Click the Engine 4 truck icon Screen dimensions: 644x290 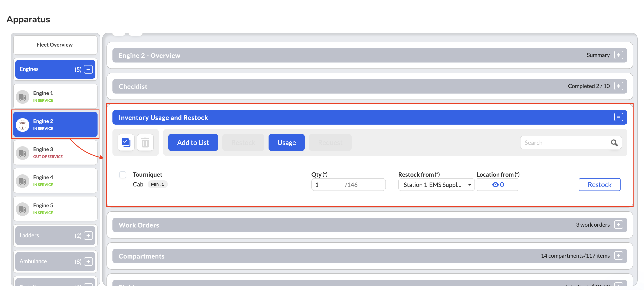(x=23, y=181)
